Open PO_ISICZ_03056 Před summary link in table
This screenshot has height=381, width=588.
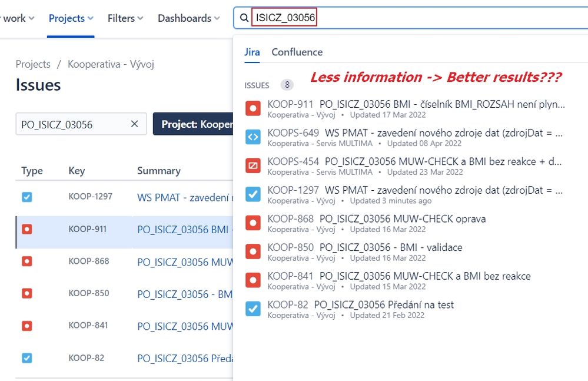[185, 359]
